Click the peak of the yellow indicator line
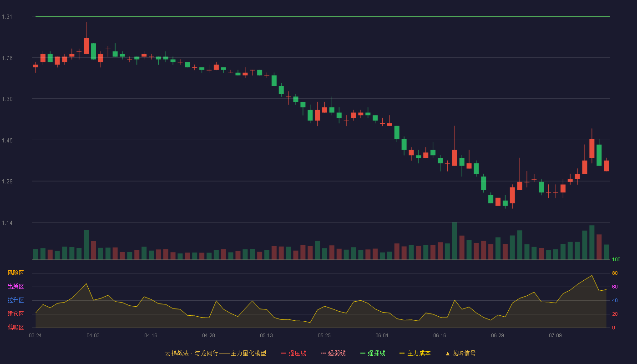 coord(591,275)
